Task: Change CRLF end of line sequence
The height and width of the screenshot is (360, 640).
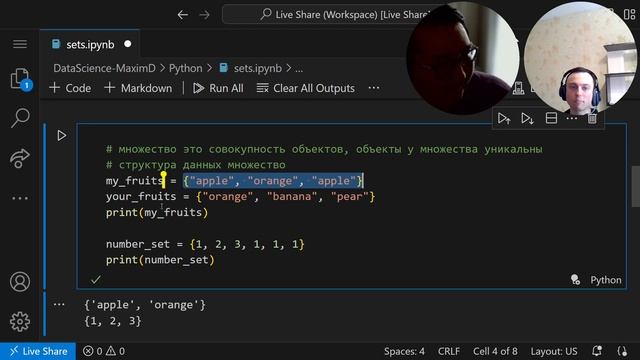Action: tap(449, 351)
